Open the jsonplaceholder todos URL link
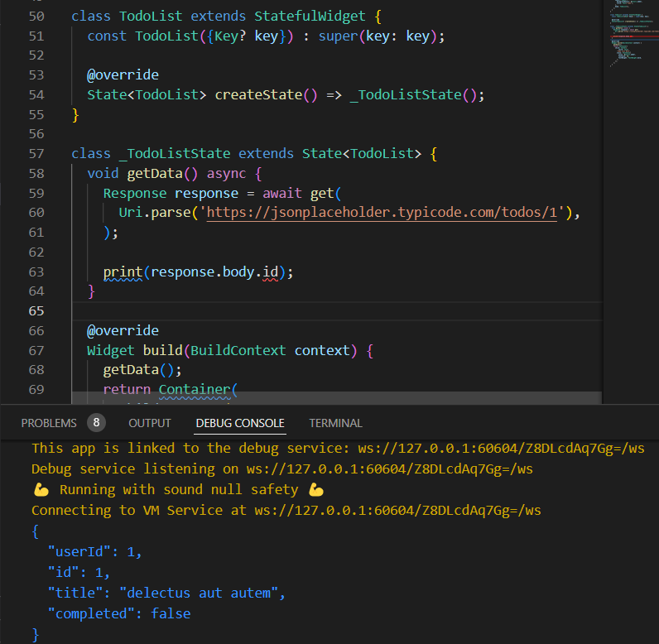Viewport: 659px width, 644px height. [x=382, y=213]
